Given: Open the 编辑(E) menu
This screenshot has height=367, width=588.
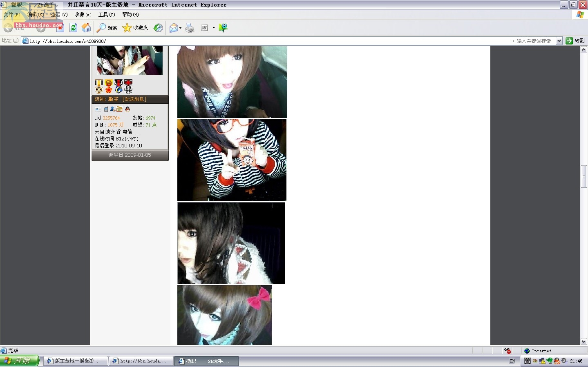Looking at the screenshot, I should tap(36, 15).
